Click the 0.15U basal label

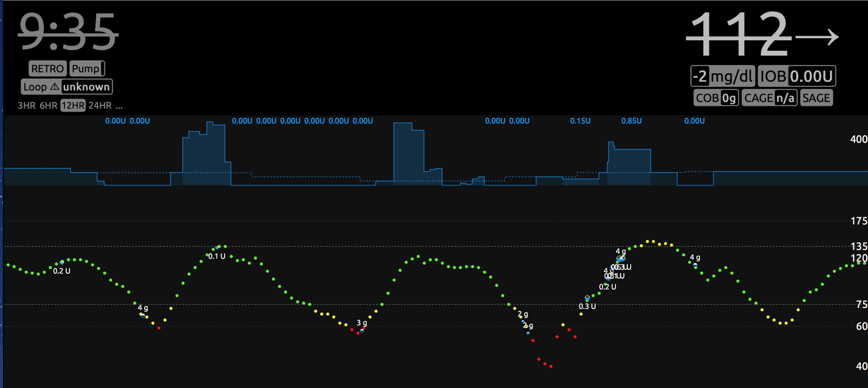pyautogui.click(x=580, y=121)
